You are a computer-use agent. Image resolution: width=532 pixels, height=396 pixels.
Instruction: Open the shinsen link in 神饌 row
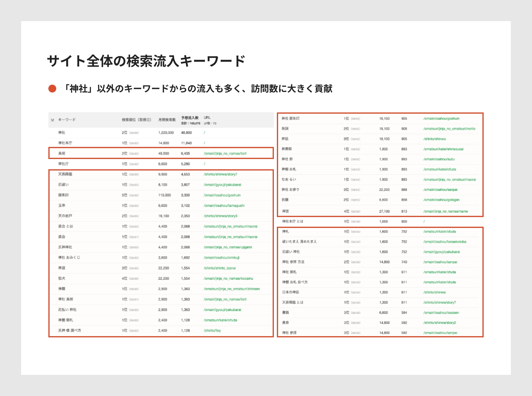tap(232, 289)
